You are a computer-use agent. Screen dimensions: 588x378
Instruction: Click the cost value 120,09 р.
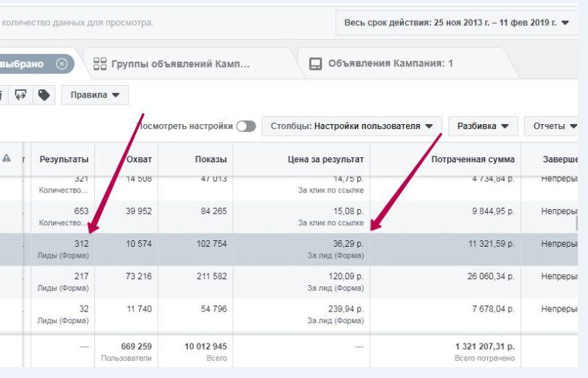pyautogui.click(x=346, y=276)
